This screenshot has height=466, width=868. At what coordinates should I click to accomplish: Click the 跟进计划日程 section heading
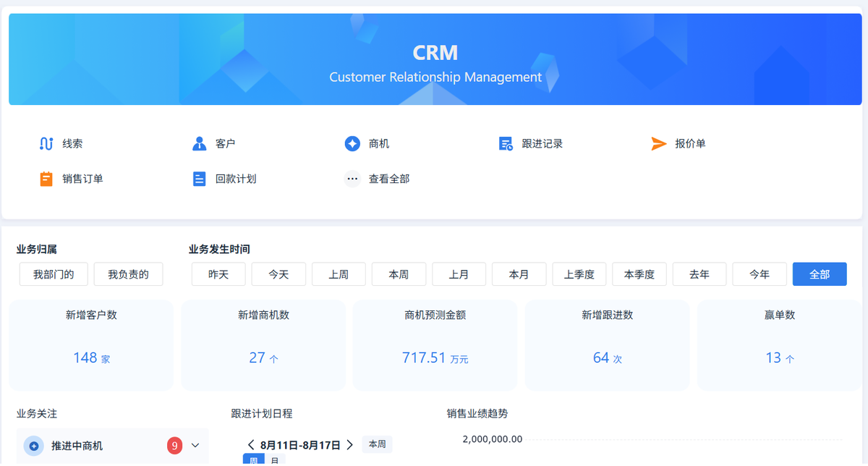(x=262, y=414)
